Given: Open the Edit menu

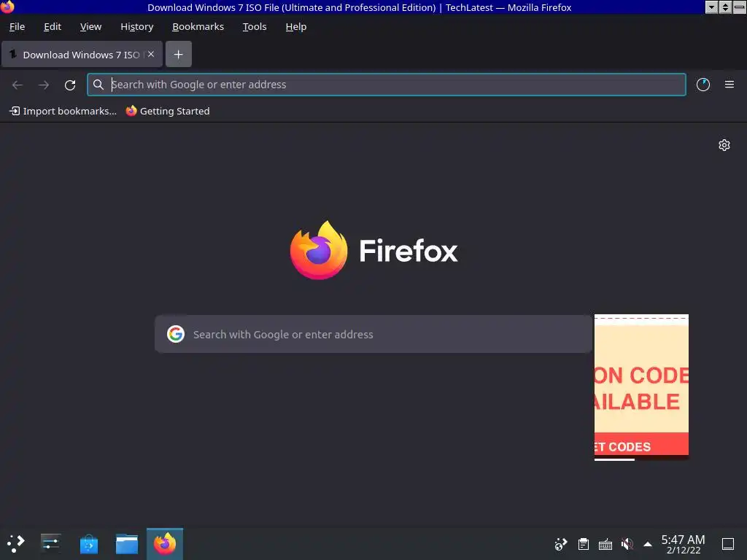Looking at the screenshot, I should 53,27.
